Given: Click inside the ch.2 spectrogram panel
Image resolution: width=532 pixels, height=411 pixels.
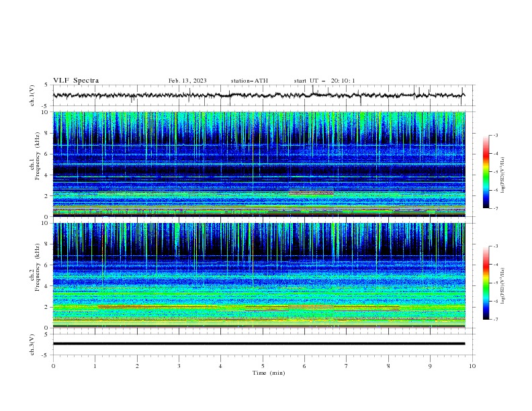Looking at the screenshot, I should point(259,275).
